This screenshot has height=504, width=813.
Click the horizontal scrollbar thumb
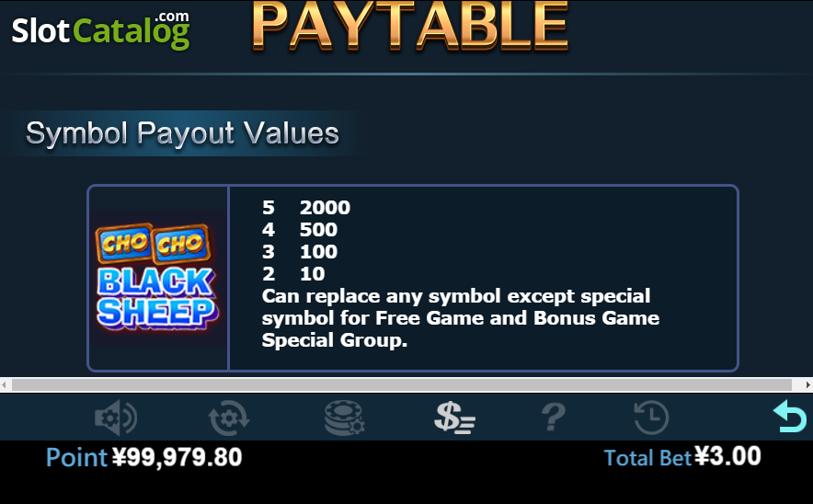[x=402, y=384]
